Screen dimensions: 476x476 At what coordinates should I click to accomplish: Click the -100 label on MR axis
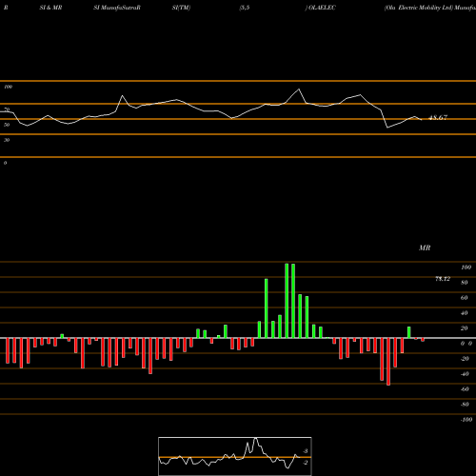(x=466, y=420)
